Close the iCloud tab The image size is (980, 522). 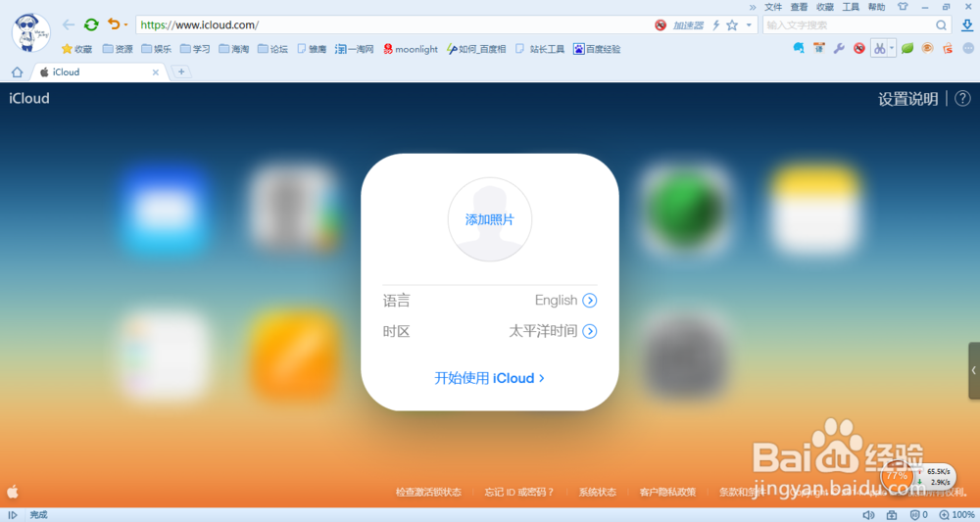click(x=156, y=72)
